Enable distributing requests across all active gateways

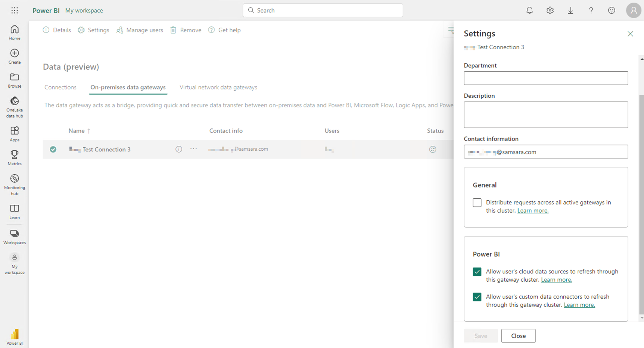(477, 203)
